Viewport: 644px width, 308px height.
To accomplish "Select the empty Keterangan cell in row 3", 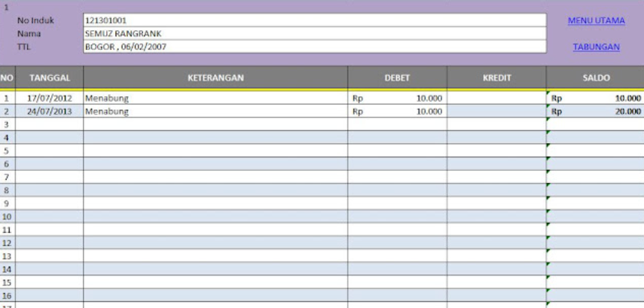I will tap(215, 124).
